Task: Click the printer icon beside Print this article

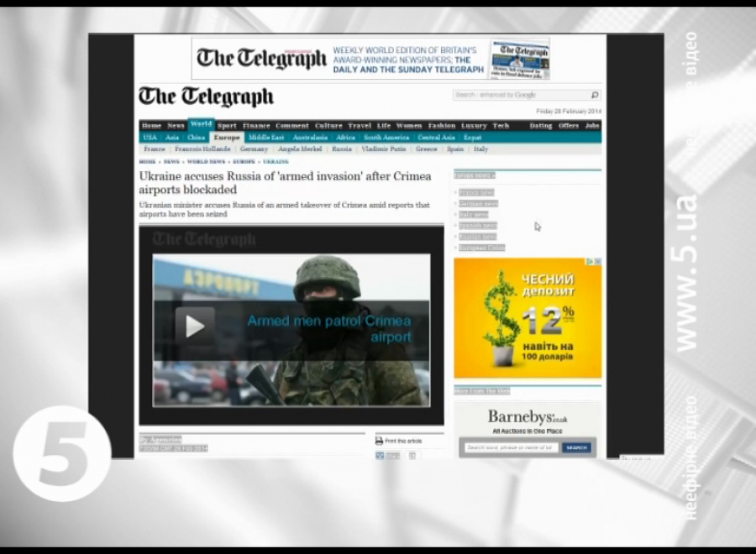Action: (379, 441)
